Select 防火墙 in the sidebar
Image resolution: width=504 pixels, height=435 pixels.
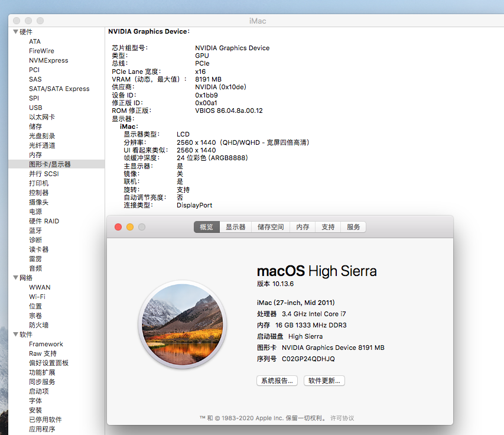pos(38,325)
